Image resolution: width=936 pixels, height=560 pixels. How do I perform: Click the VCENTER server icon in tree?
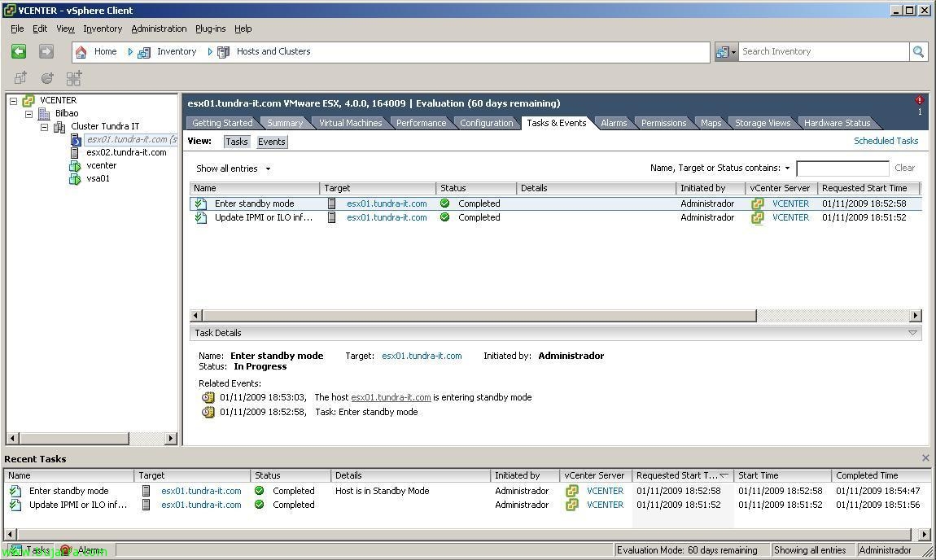click(28, 101)
